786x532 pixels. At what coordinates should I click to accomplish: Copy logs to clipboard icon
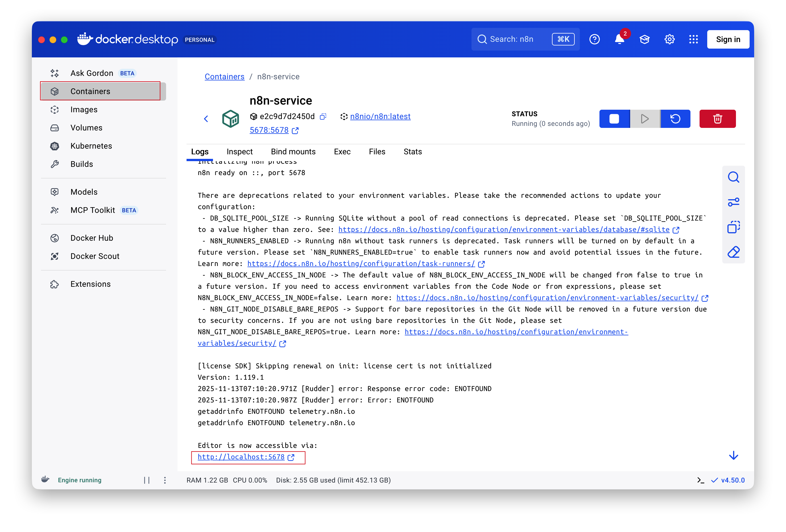(733, 227)
